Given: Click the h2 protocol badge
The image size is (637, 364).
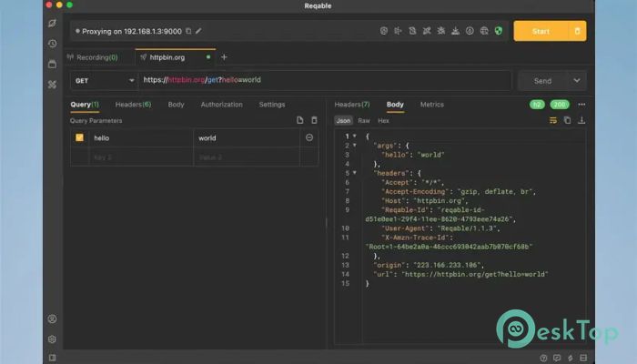Looking at the screenshot, I should 537,105.
